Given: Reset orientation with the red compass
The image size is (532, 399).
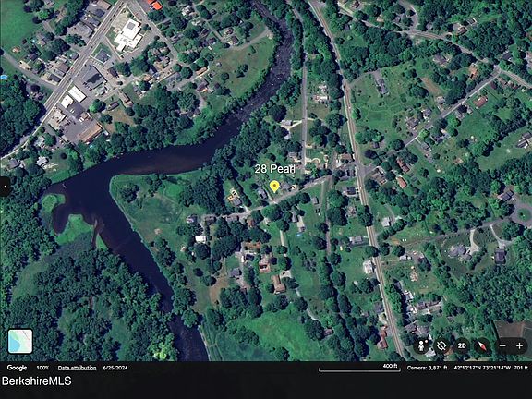Looking at the screenshot, I should tap(482, 346).
